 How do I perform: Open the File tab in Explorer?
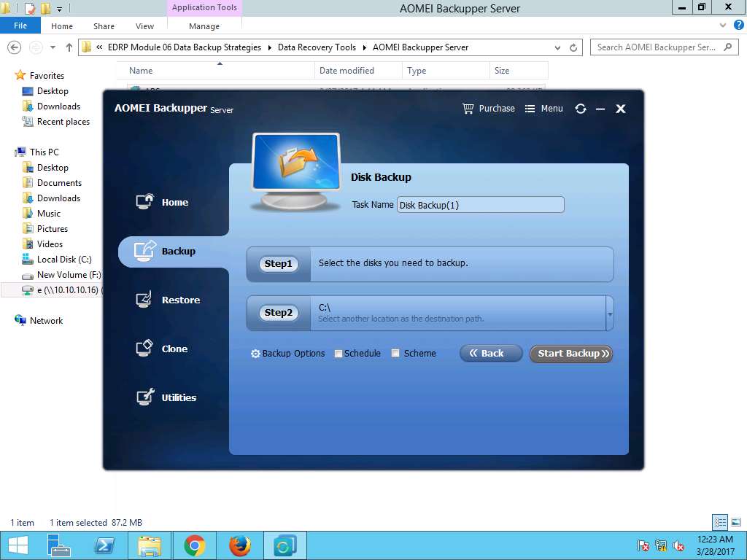tap(20, 26)
